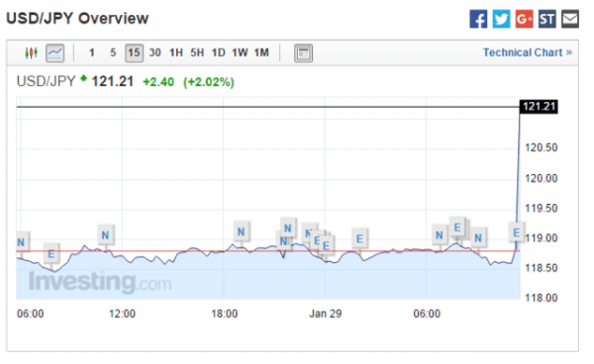
Task: Click the Jan 29 date axis label
Action: click(x=326, y=314)
